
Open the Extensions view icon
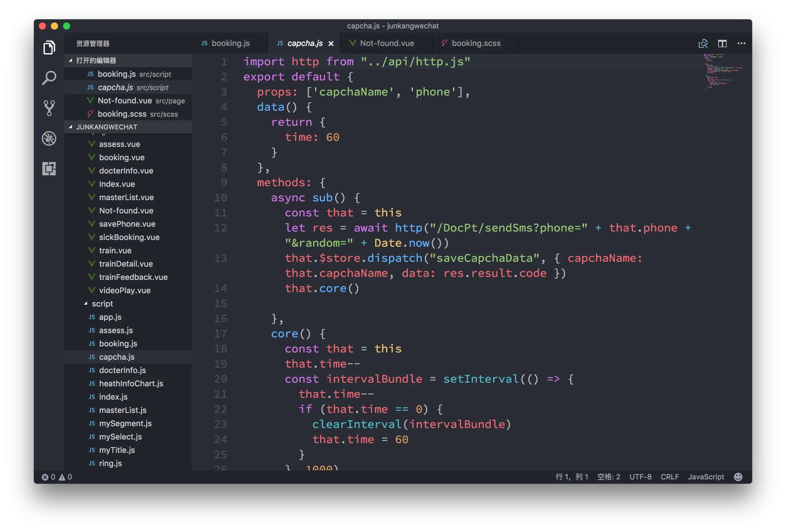coord(49,168)
